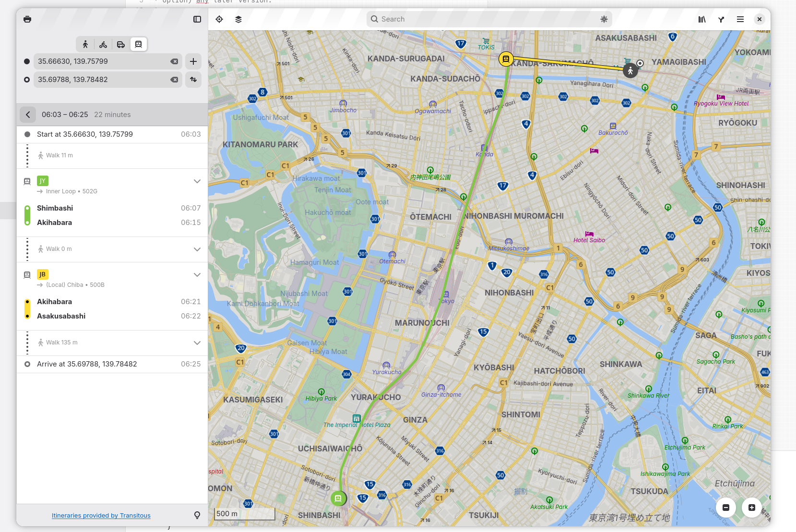Select public transit travel mode

[138, 45]
